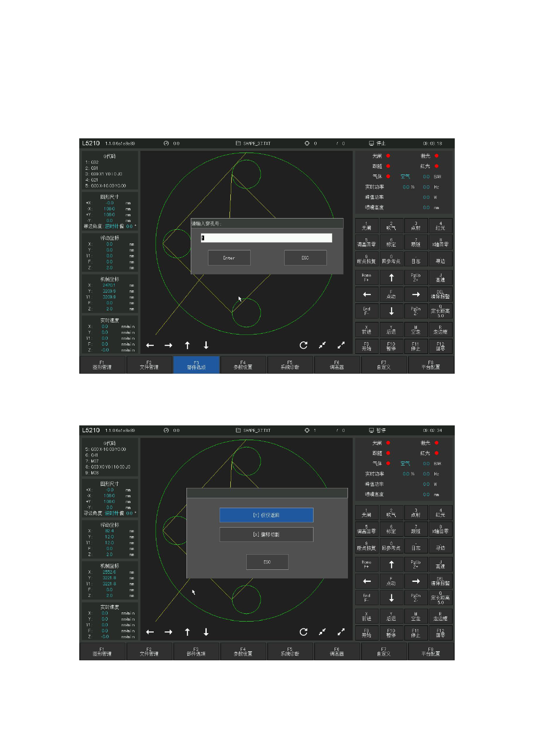This screenshot has width=534, height=756.
Task: Click the shrink arrows icon in lower screenshot
Action: coord(322,632)
